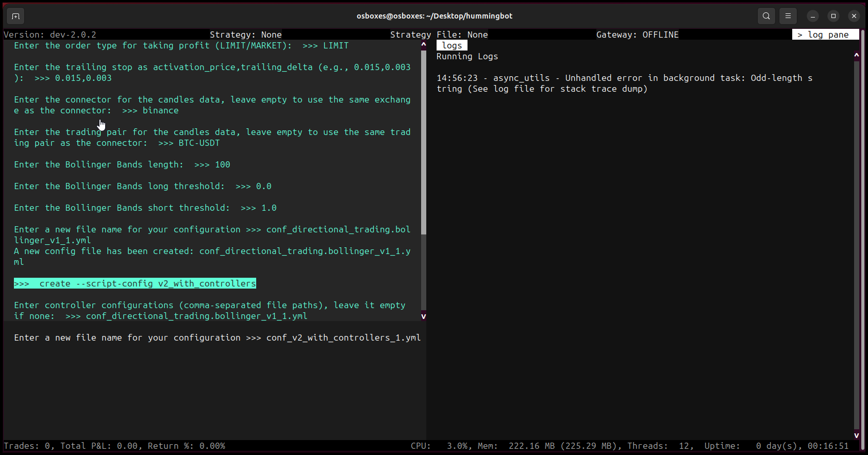
Task: Select the logs tab
Action: 452,45
